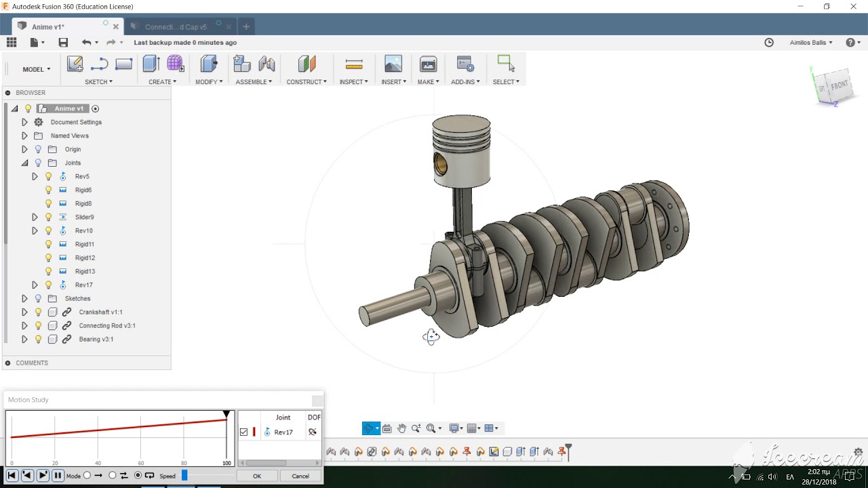
Task: Open the MODEL workspace dropdown
Action: 37,69
